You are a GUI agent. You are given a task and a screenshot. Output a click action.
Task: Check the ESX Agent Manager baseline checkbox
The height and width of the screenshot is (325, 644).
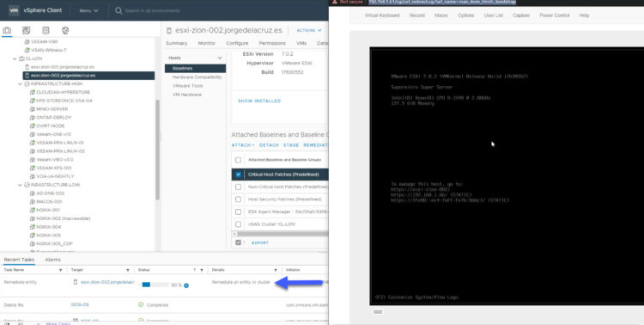[238, 212]
